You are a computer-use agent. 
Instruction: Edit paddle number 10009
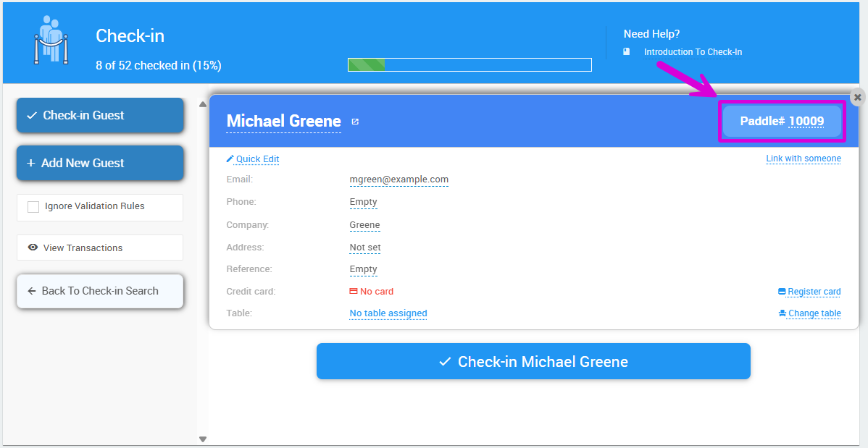[806, 122]
